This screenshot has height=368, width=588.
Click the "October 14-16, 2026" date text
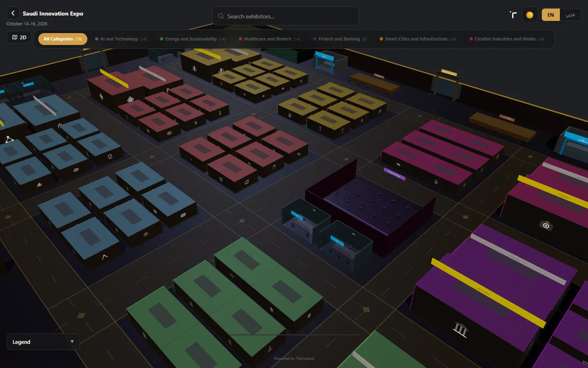point(27,24)
